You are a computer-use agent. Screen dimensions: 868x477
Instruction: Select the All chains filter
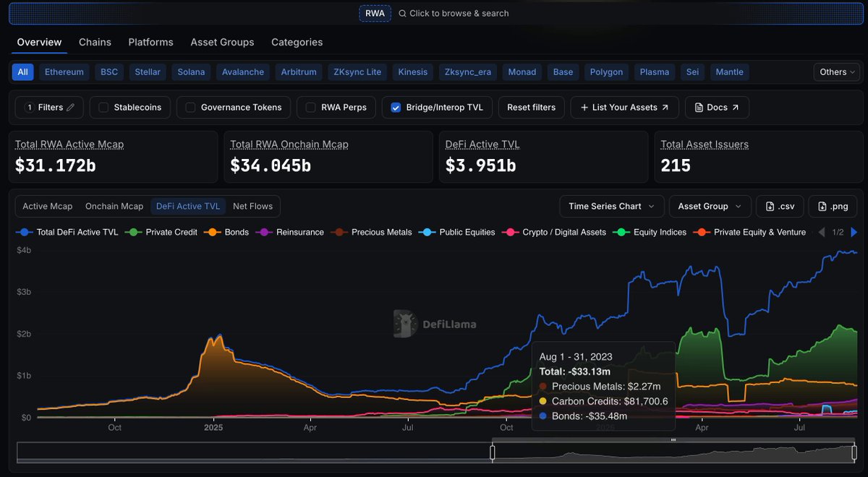click(x=22, y=72)
